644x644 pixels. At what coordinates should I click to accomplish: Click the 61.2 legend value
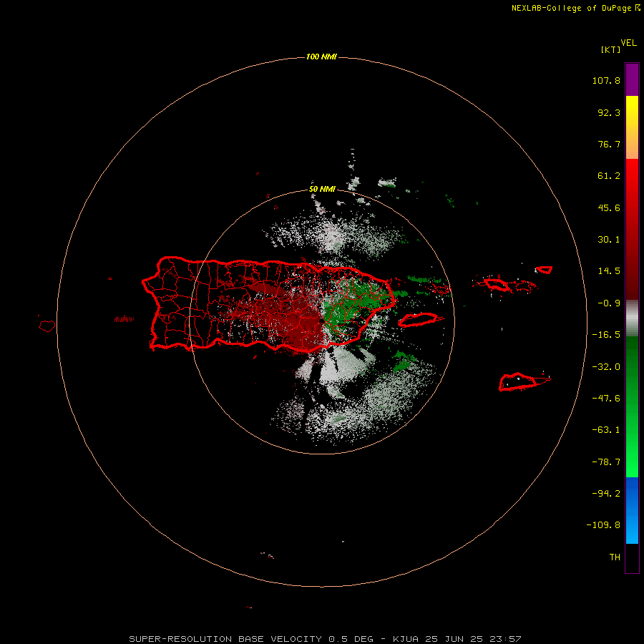click(609, 176)
